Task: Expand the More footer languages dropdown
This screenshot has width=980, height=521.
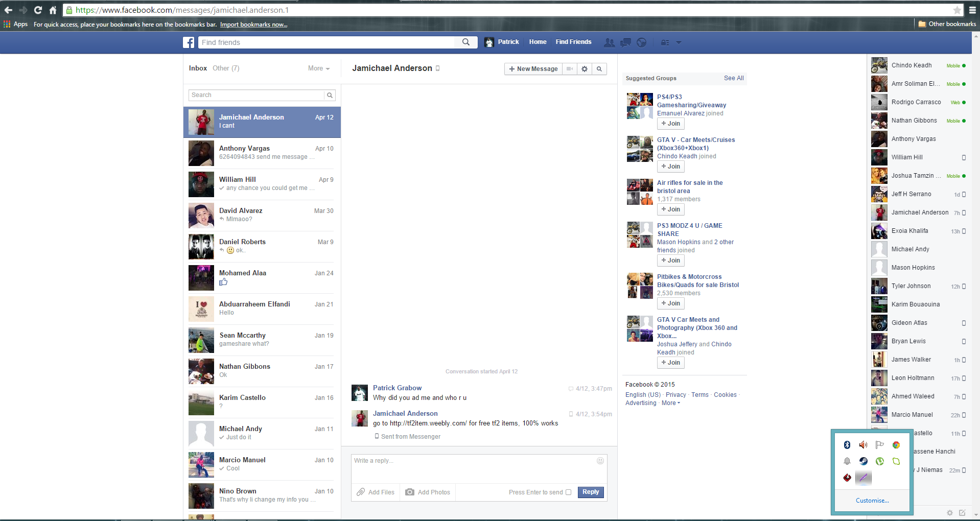Action: (670, 403)
